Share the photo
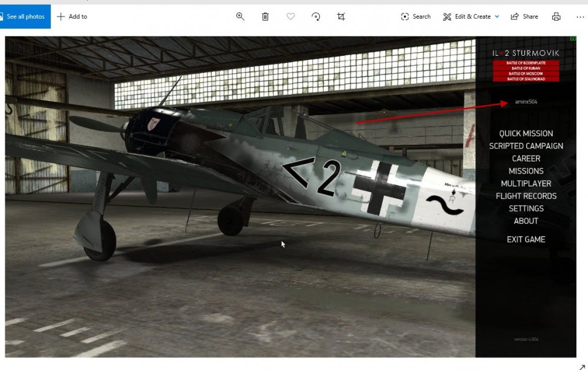Viewport: 588px width, 370px height. tap(524, 16)
